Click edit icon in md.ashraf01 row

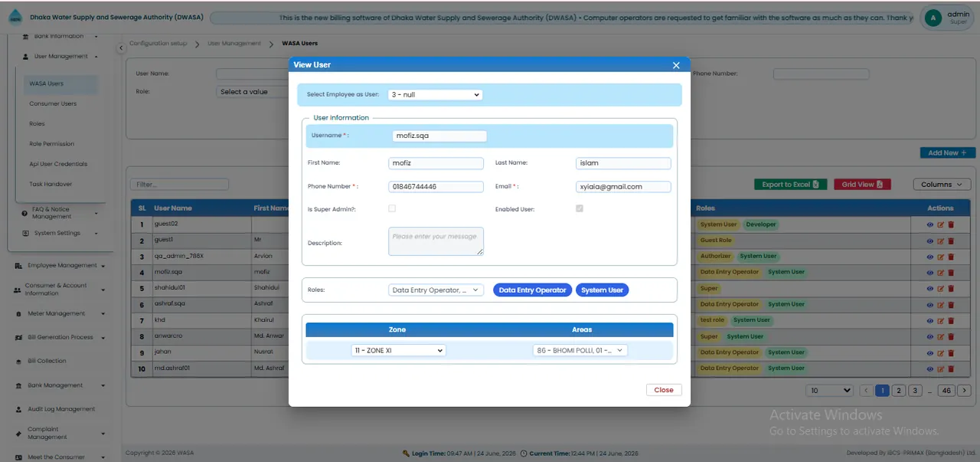(941, 369)
